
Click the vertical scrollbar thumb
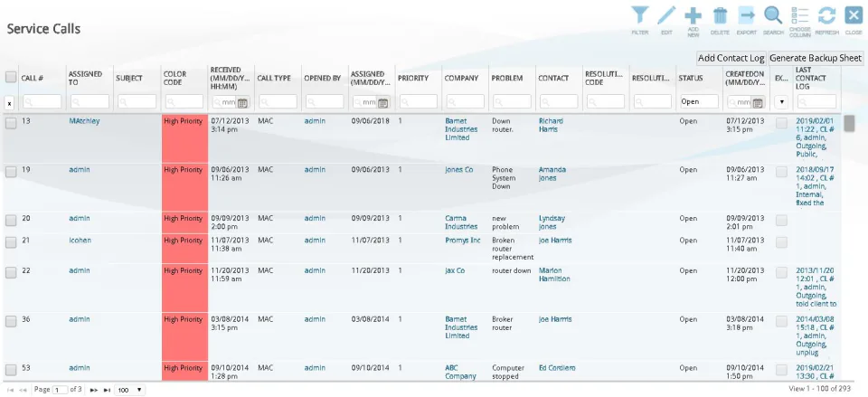[x=849, y=124]
